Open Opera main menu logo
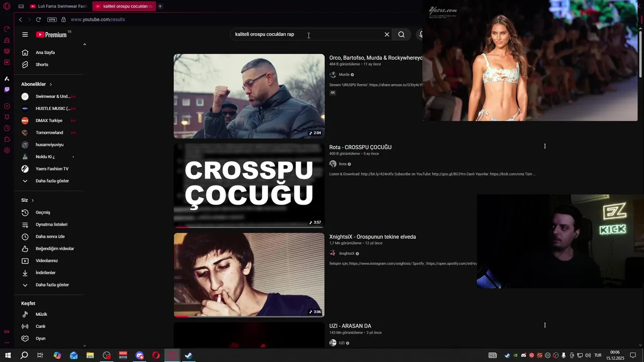The width and height of the screenshot is (644, 362). click(7, 7)
